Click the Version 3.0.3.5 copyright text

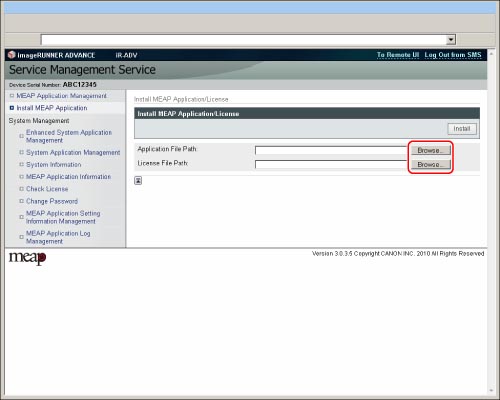coord(398,254)
